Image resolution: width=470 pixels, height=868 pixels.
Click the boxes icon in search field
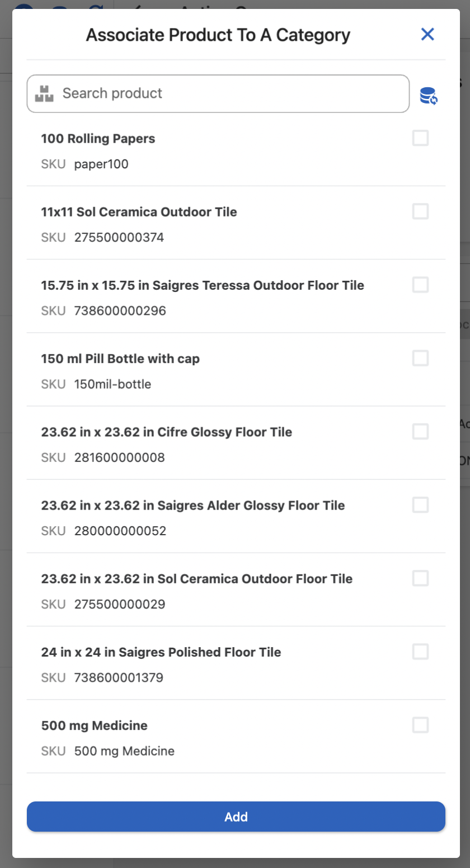[44, 93]
